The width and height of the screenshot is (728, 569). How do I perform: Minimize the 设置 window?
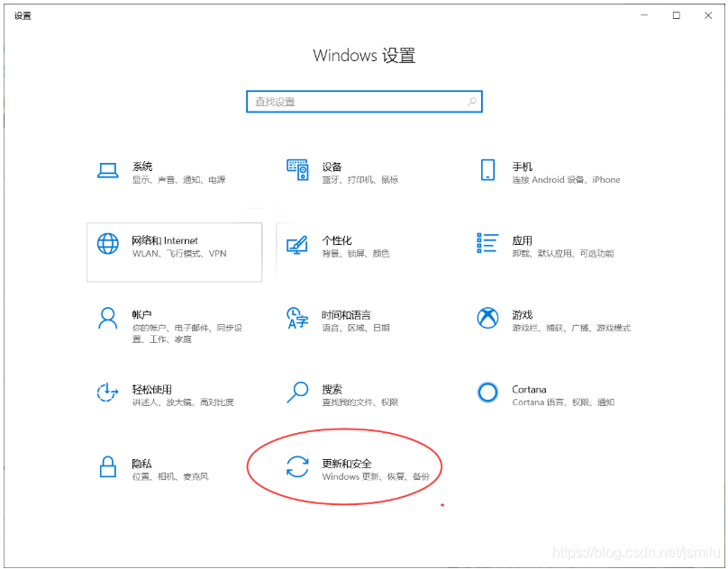[644, 15]
